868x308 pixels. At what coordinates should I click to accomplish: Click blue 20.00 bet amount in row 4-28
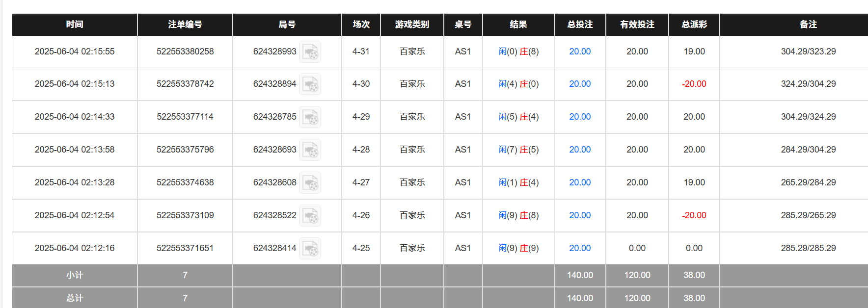pos(580,150)
